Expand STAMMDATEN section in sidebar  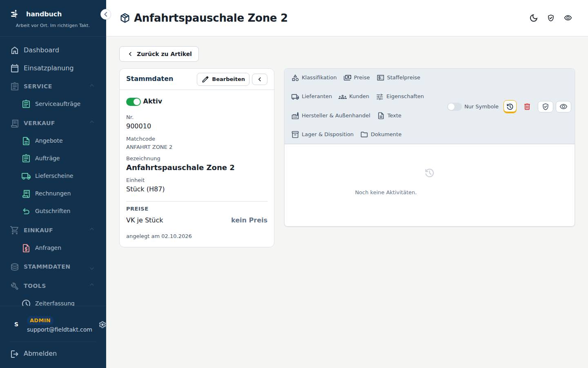click(x=92, y=268)
